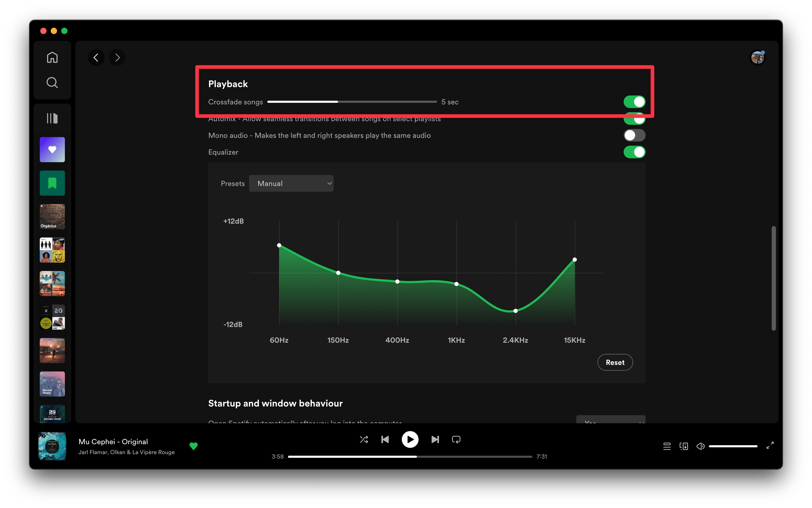Click the 5 sec crossfade value
This screenshot has width=812, height=508.
click(450, 102)
